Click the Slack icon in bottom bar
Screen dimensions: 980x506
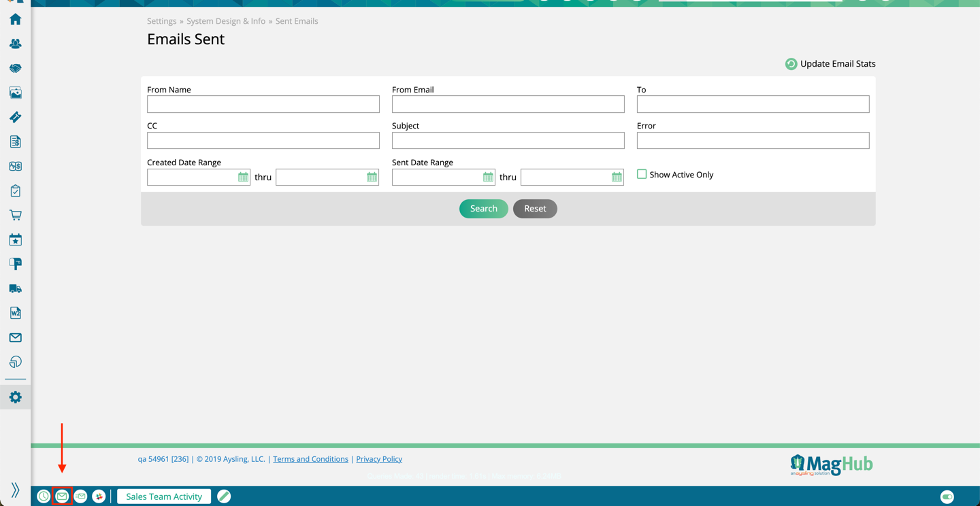[x=99, y=496]
